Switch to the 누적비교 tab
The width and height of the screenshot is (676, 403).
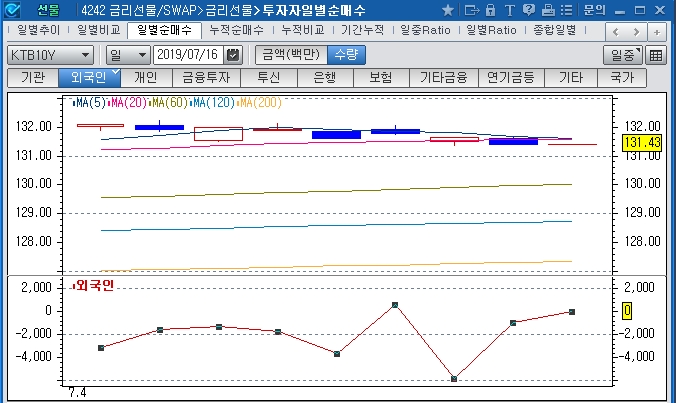tap(303, 30)
